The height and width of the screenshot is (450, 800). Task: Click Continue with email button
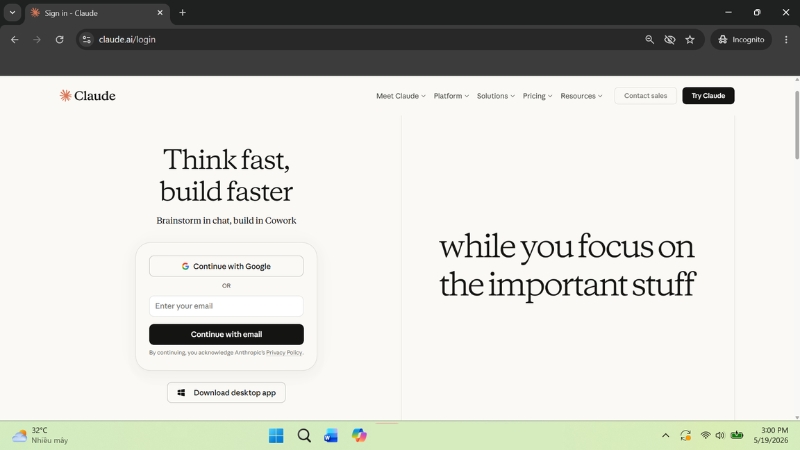point(226,334)
